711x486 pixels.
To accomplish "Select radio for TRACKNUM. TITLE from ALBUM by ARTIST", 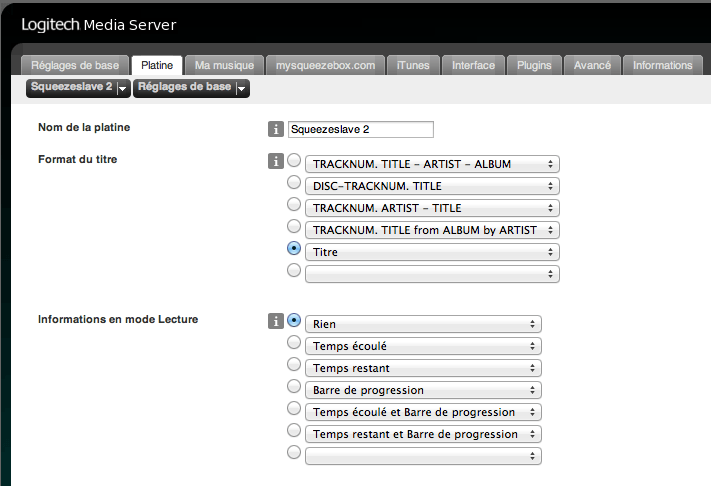I will point(294,226).
